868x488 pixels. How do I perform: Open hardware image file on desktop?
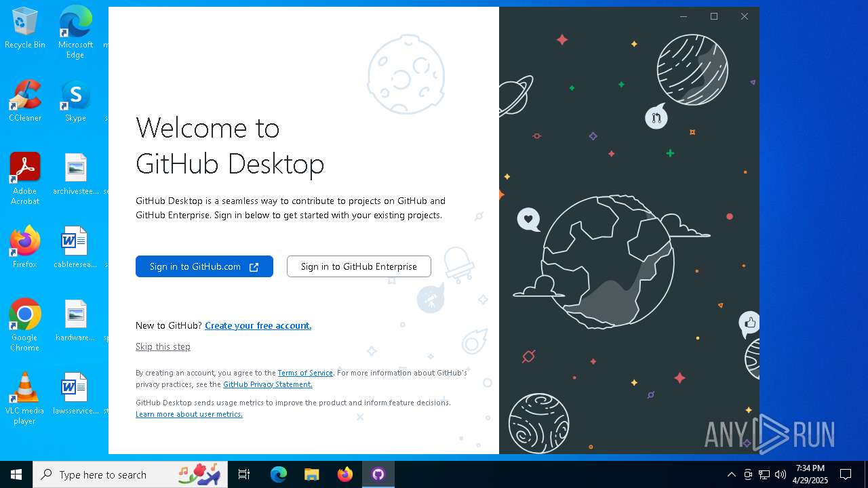pos(75,321)
